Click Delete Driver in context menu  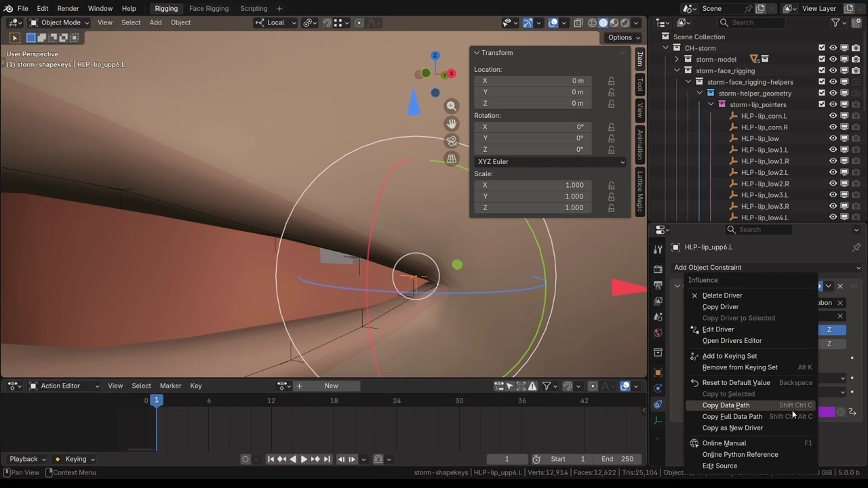[x=722, y=296]
